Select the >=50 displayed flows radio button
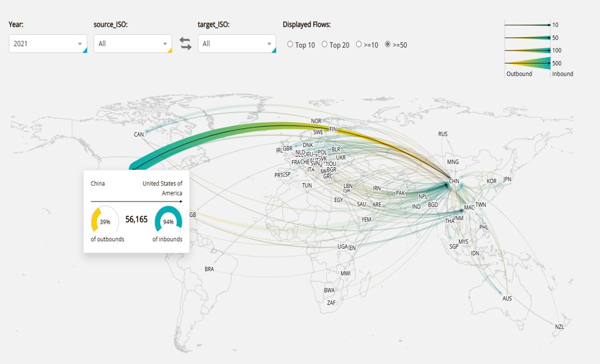600x364 pixels. [387, 45]
